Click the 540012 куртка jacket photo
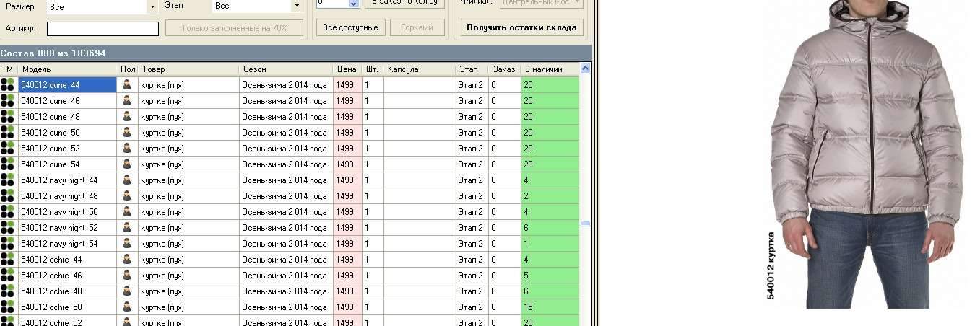The image size is (980, 326). click(x=867, y=154)
